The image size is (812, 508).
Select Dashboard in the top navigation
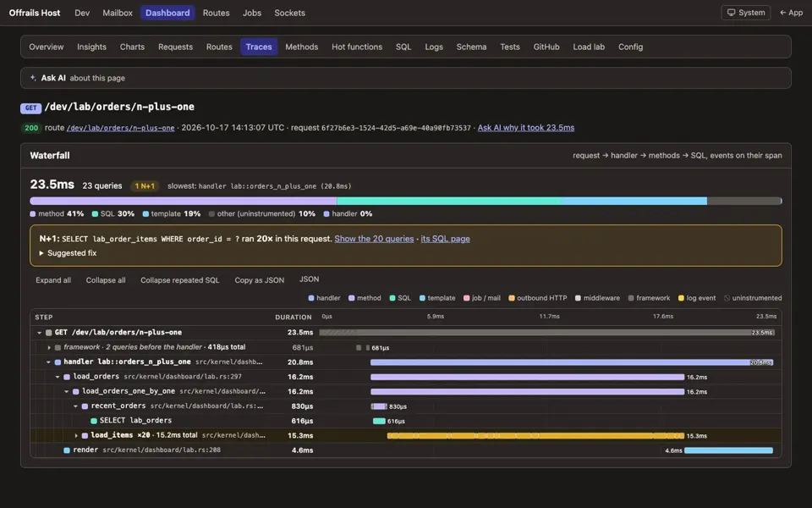tap(167, 13)
